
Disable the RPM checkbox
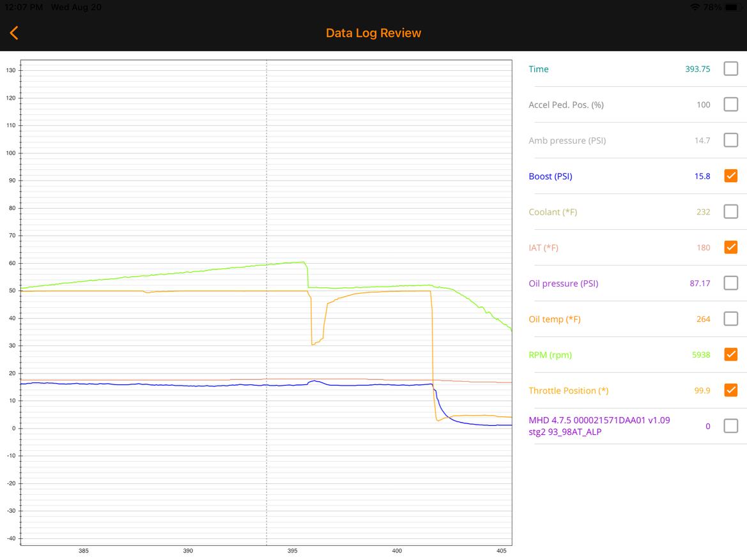[730, 354]
